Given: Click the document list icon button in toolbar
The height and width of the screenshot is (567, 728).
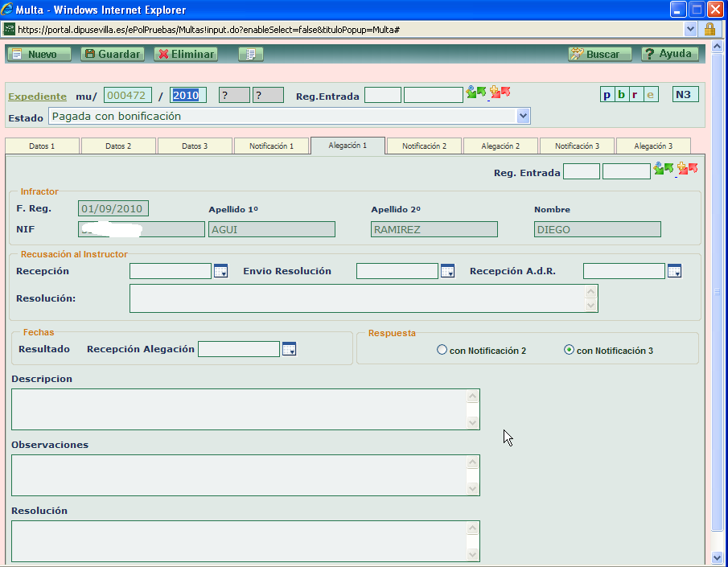Looking at the screenshot, I should pyautogui.click(x=251, y=54).
